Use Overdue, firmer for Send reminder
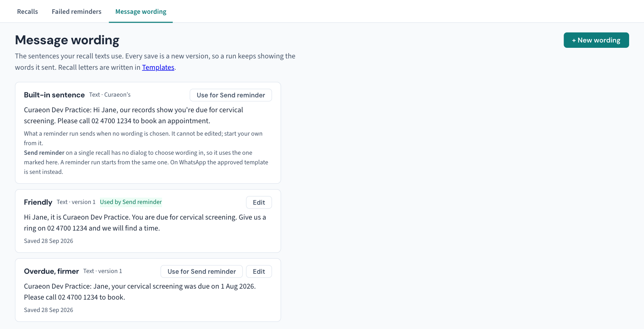Viewport: 644px width, 329px height. [x=202, y=271]
